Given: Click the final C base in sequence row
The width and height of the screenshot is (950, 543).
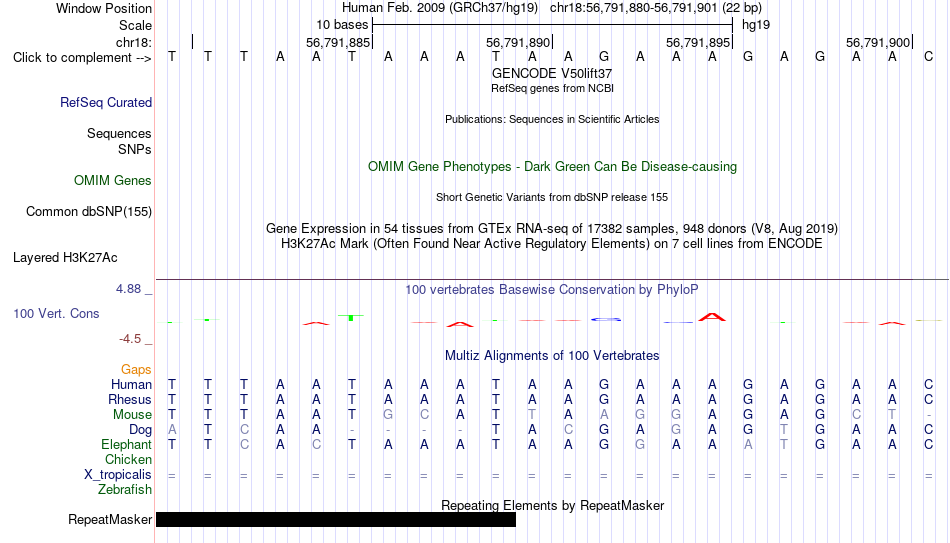Looking at the screenshot, I should (x=928, y=57).
